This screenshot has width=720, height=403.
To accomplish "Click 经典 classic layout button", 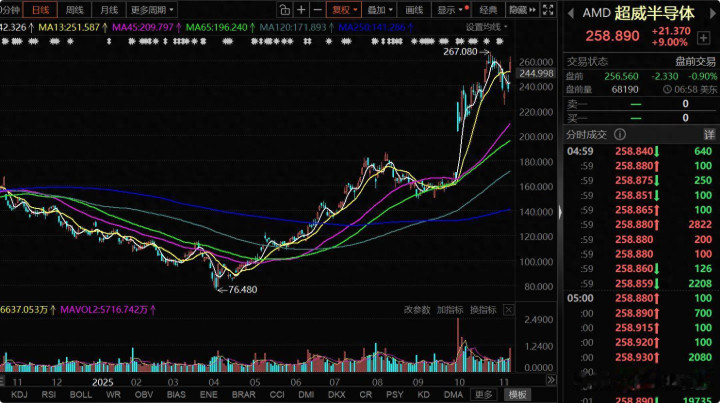I will coord(488,10).
